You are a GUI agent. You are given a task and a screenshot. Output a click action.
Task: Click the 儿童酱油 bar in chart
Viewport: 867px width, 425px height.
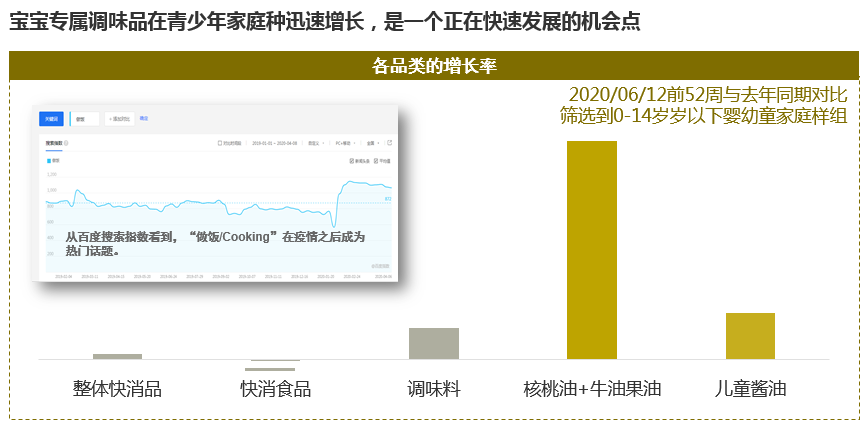pos(750,336)
